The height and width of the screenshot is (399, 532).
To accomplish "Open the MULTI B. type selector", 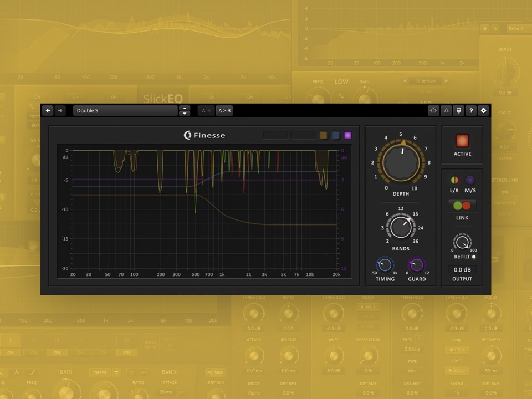I will coord(456,350).
